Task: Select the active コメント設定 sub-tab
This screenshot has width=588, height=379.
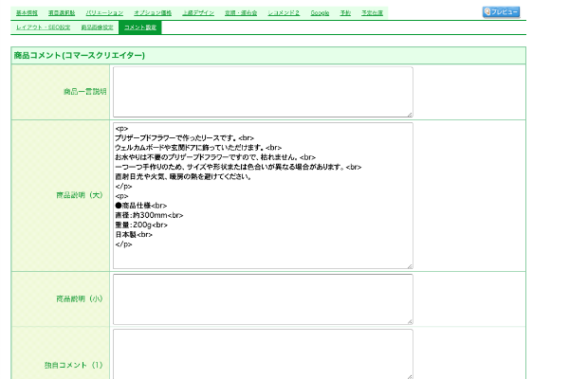Action: (140, 27)
